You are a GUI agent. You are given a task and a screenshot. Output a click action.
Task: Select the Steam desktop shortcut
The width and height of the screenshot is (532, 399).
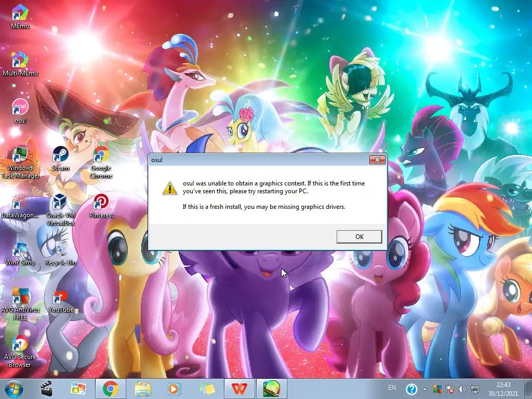point(60,158)
